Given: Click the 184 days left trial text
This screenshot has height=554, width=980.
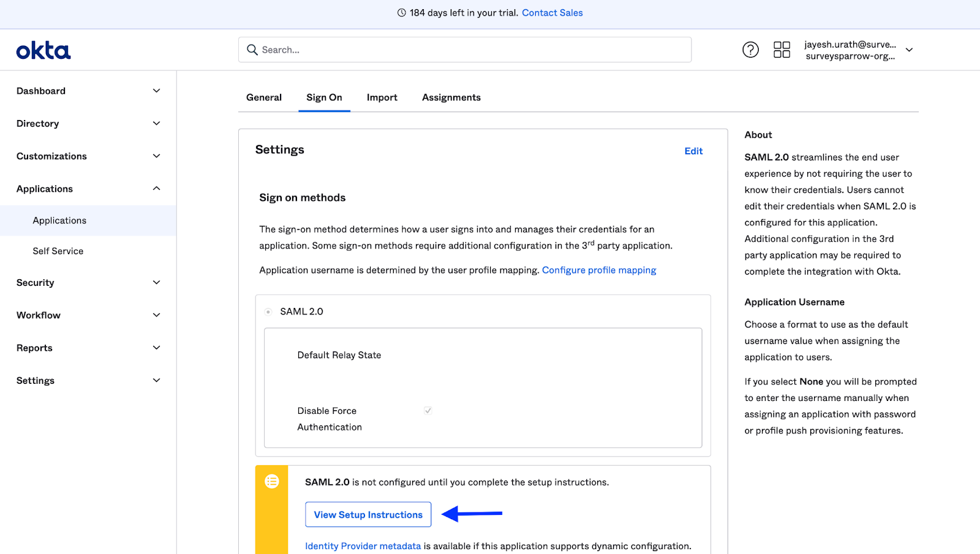Looking at the screenshot, I should [464, 13].
